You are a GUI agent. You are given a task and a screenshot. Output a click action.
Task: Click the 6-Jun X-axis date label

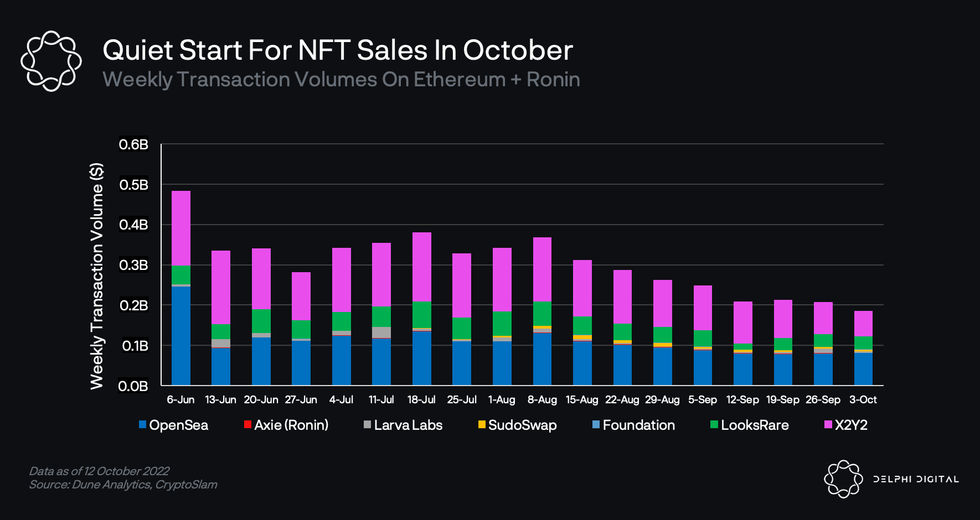click(x=180, y=400)
